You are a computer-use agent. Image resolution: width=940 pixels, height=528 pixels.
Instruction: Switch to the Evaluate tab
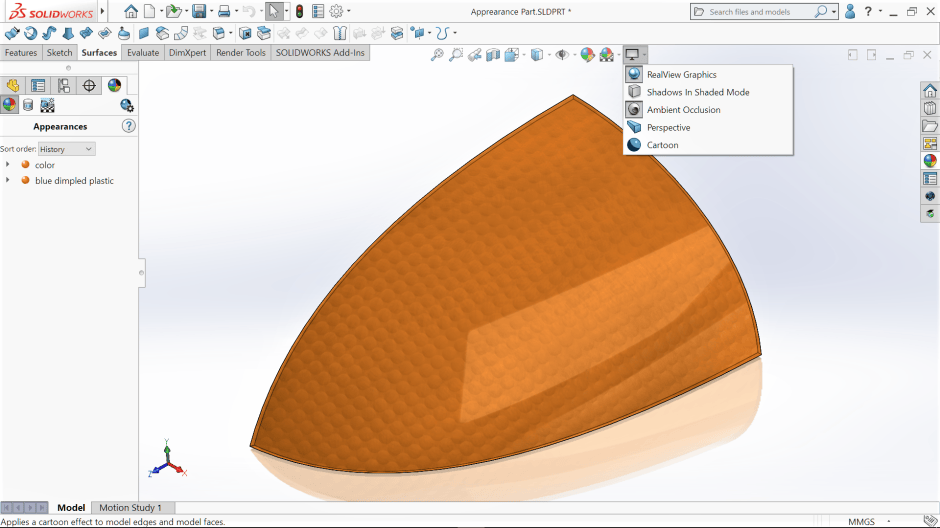pos(143,53)
